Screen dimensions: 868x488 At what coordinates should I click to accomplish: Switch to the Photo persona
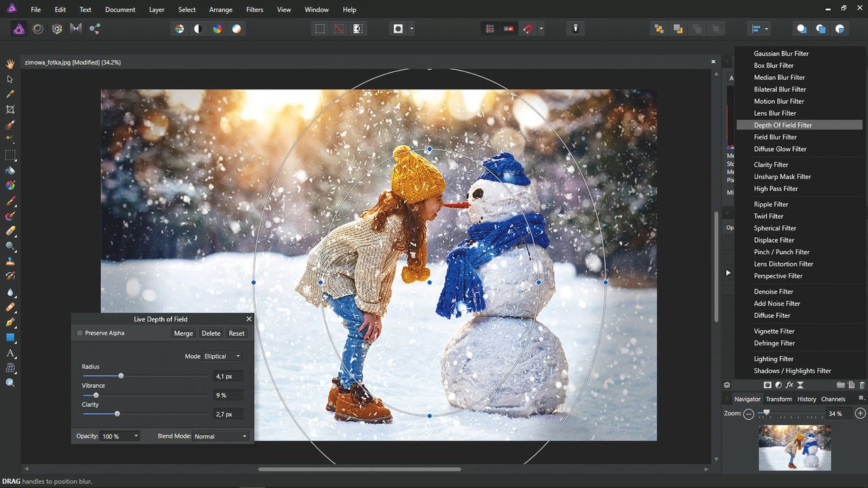click(19, 28)
